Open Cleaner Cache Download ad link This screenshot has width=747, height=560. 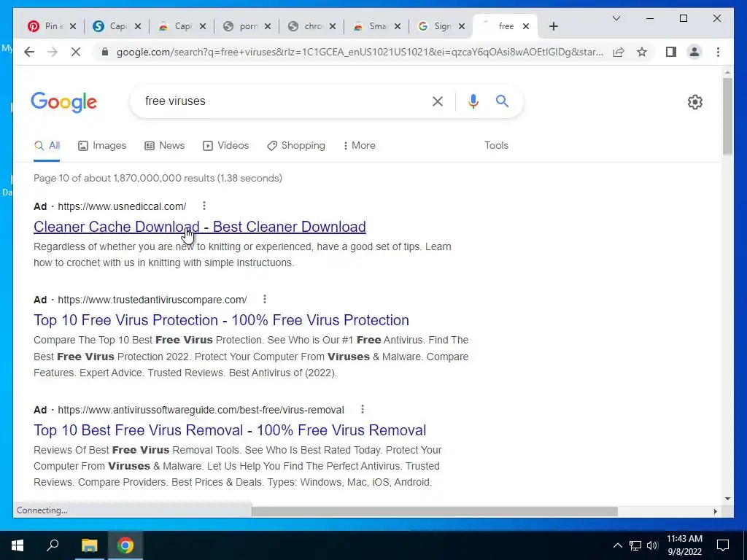[x=200, y=227]
